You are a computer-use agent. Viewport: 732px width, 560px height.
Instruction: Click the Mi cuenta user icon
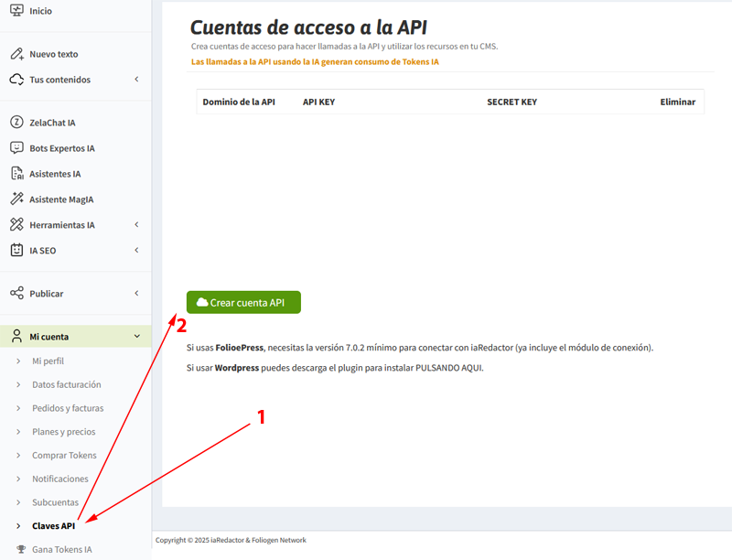[16, 336]
